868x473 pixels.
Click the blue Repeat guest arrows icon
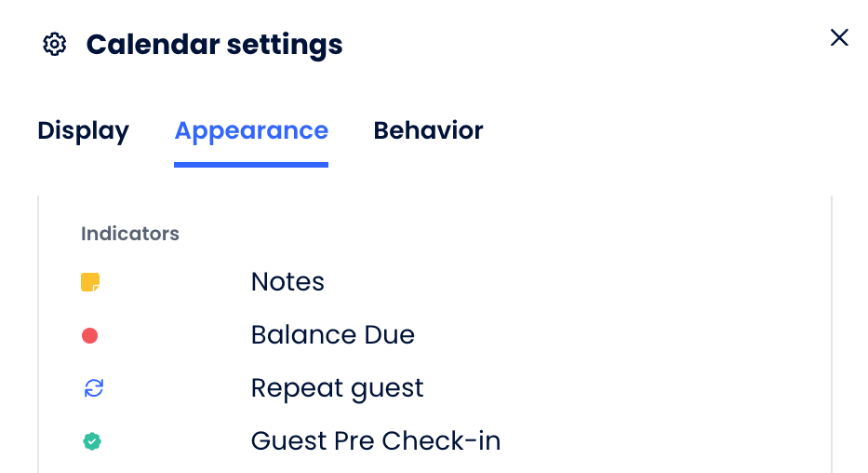tap(94, 388)
